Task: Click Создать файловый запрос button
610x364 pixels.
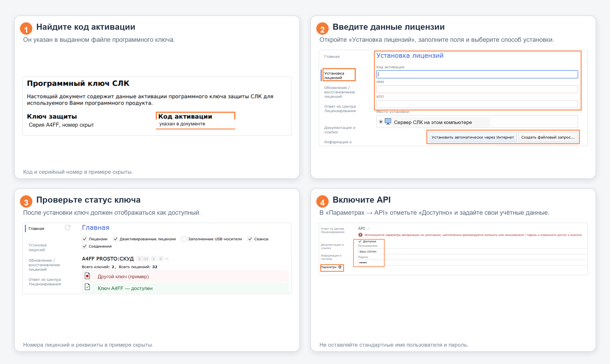Action: tap(548, 137)
